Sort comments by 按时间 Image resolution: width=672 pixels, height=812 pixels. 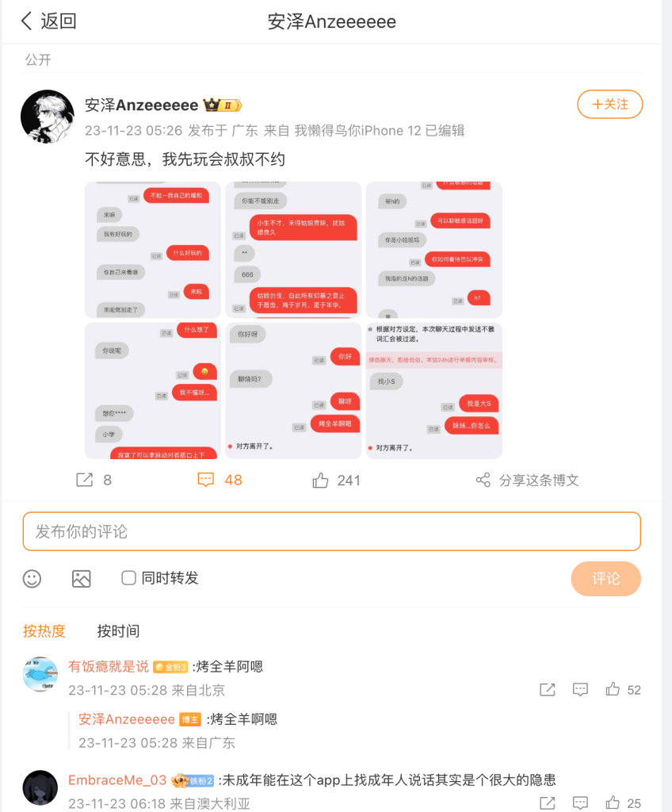pos(118,631)
